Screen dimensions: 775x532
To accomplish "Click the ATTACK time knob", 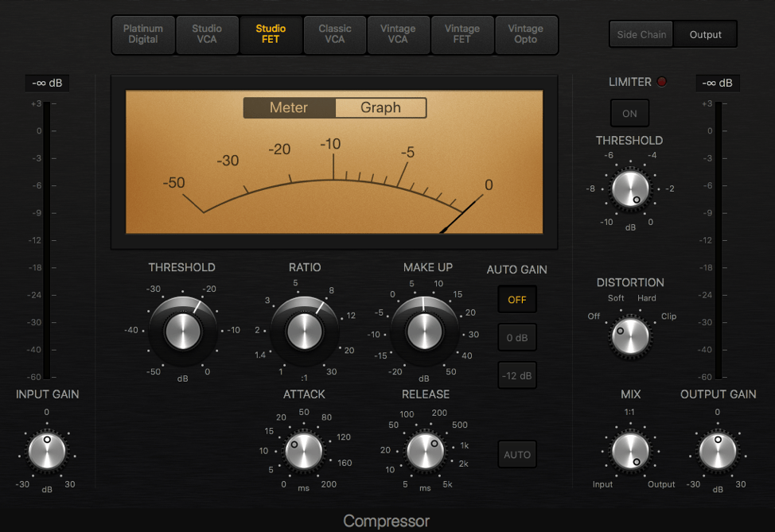I will pyautogui.click(x=303, y=451).
